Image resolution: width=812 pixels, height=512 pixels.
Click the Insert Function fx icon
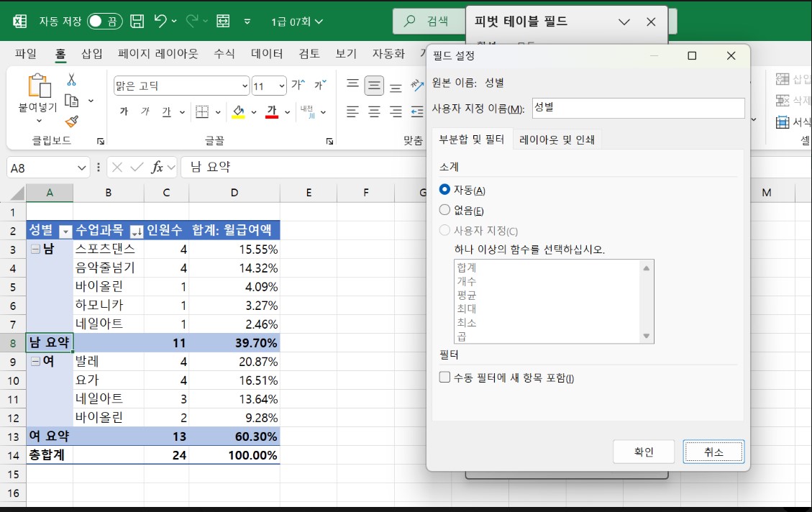(x=157, y=168)
